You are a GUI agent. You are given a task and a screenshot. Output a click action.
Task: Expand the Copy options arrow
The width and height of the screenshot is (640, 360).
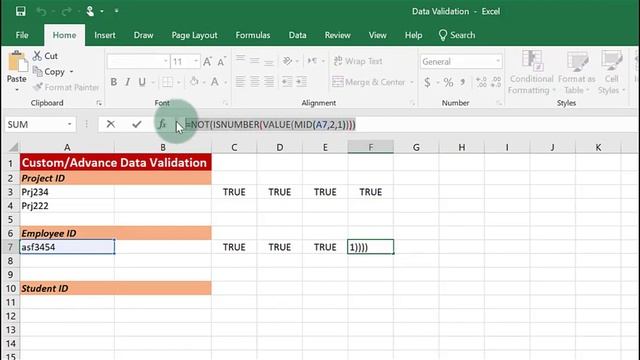(x=71, y=72)
